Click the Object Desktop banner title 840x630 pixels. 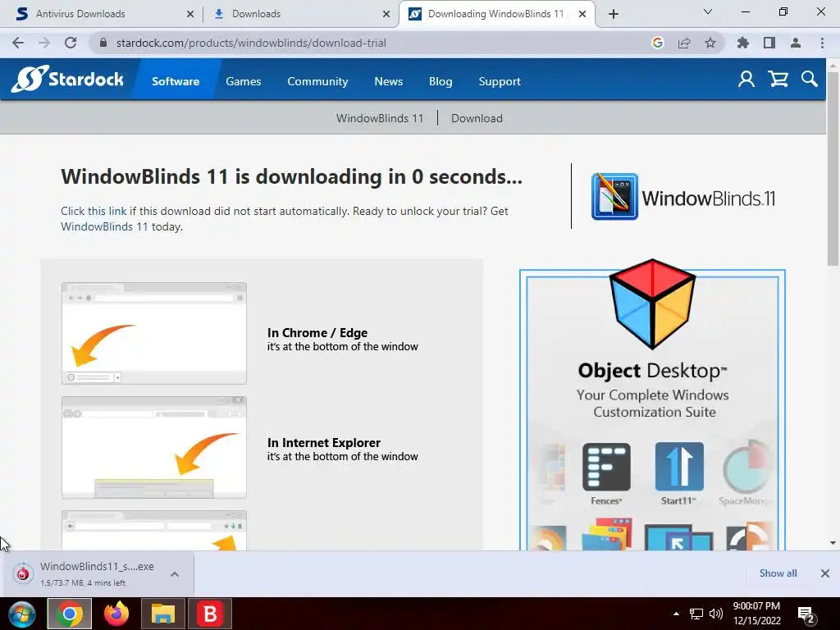click(652, 371)
